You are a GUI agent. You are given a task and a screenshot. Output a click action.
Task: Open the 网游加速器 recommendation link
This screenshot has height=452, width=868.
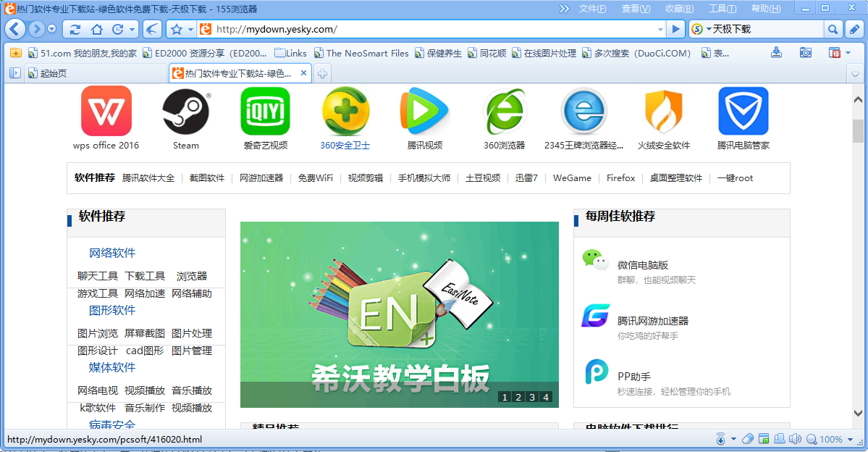(261, 177)
